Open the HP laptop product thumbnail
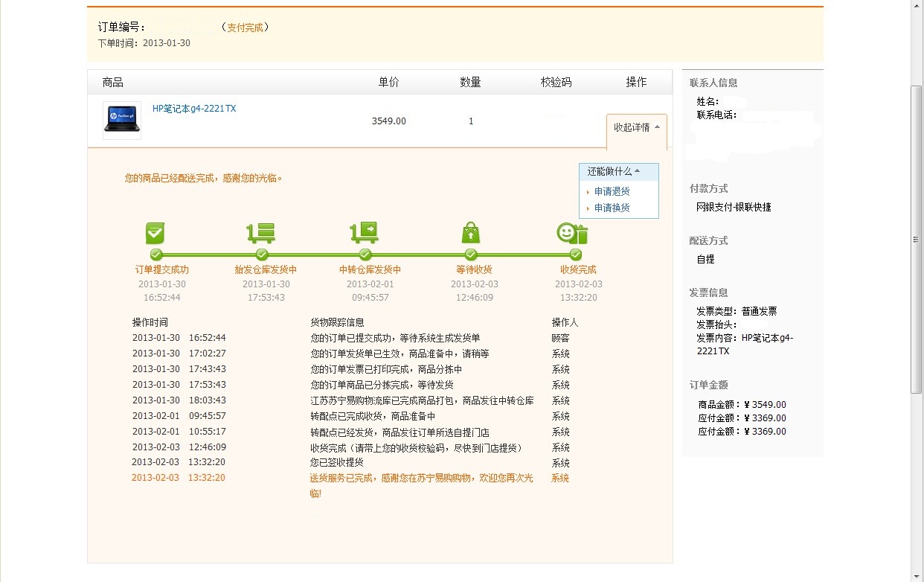 pos(122,121)
